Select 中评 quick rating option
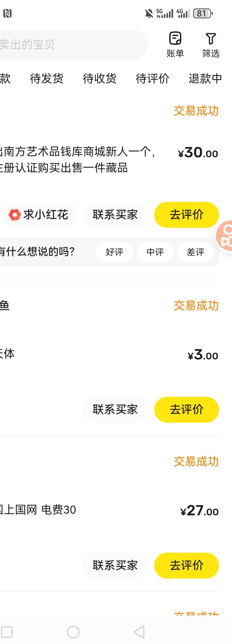Screen dimensions: 232x644 click(155, 252)
